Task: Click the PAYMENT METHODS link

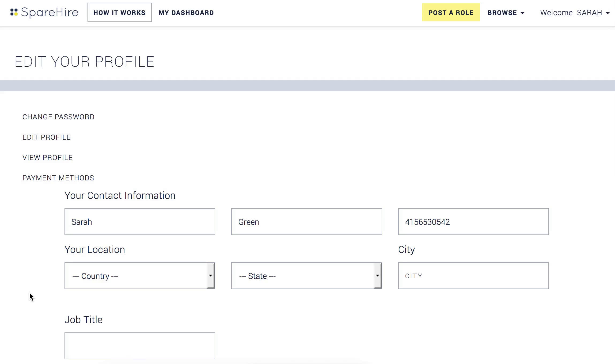Action: [x=58, y=178]
